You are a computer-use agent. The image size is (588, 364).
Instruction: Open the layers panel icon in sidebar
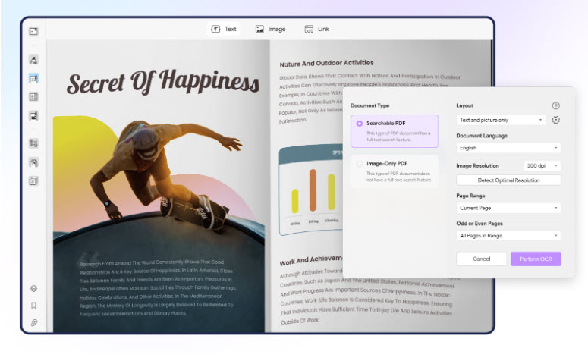[x=33, y=289]
